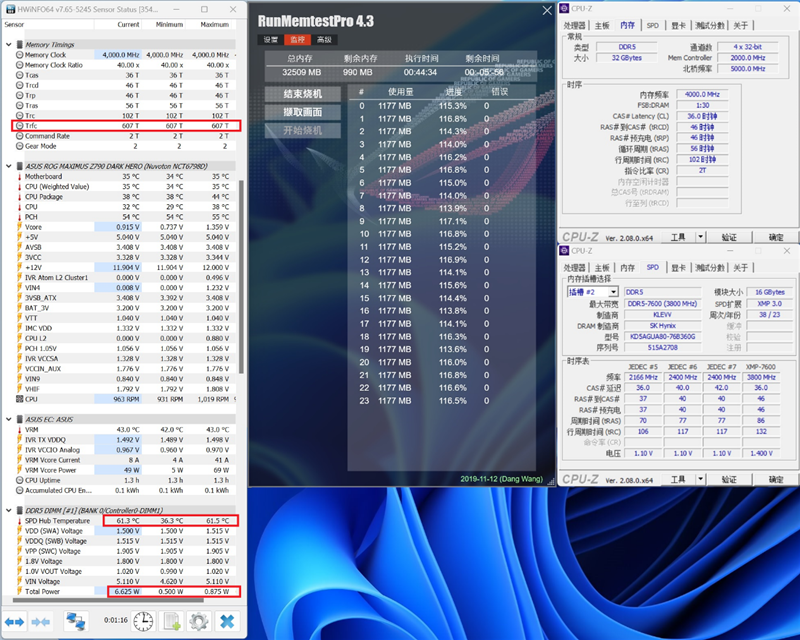Click the HWiNFO collapse columns arrows icon
The image size is (800, 640).
tap(40, 621)
